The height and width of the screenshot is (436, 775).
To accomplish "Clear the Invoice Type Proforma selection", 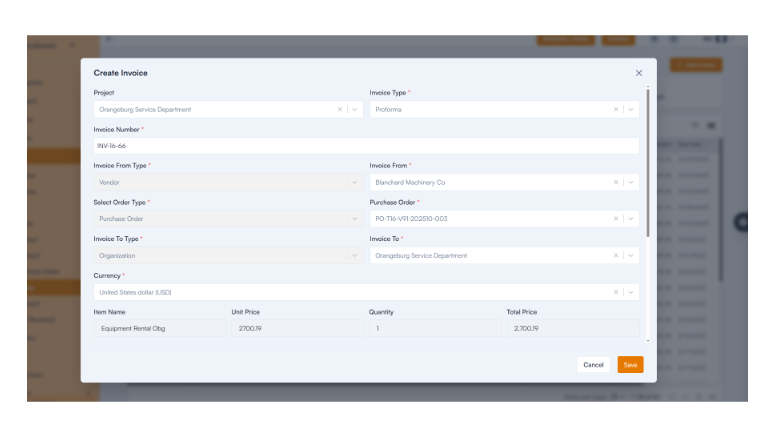I will point(615,109).
